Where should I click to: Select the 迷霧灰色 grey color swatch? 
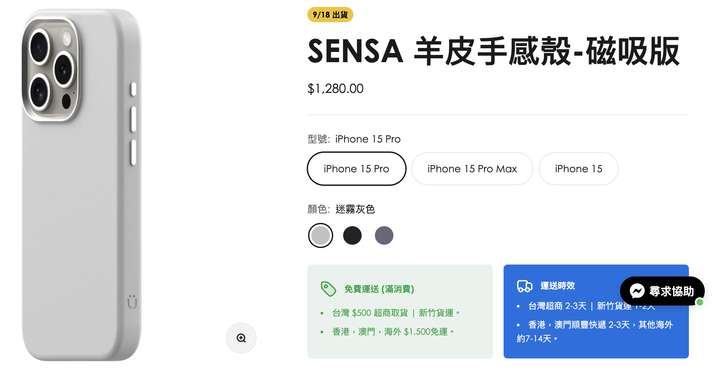(320, 235)
